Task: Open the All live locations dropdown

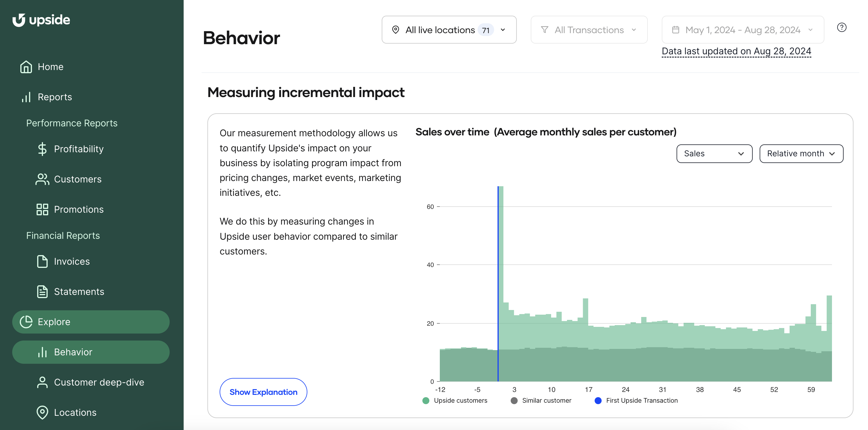Action: (449, 30)
